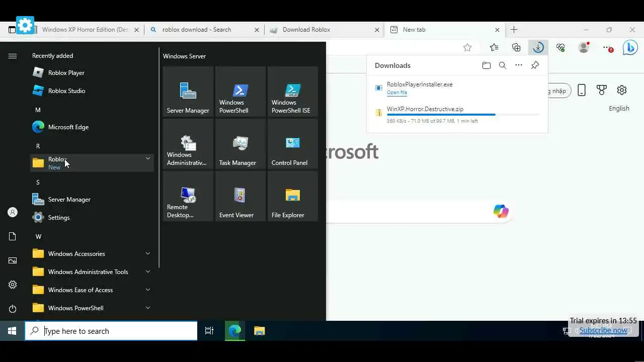Open the Windows Administrative Tools tile
Screen dimensions: 644x362
coord(188,144)
